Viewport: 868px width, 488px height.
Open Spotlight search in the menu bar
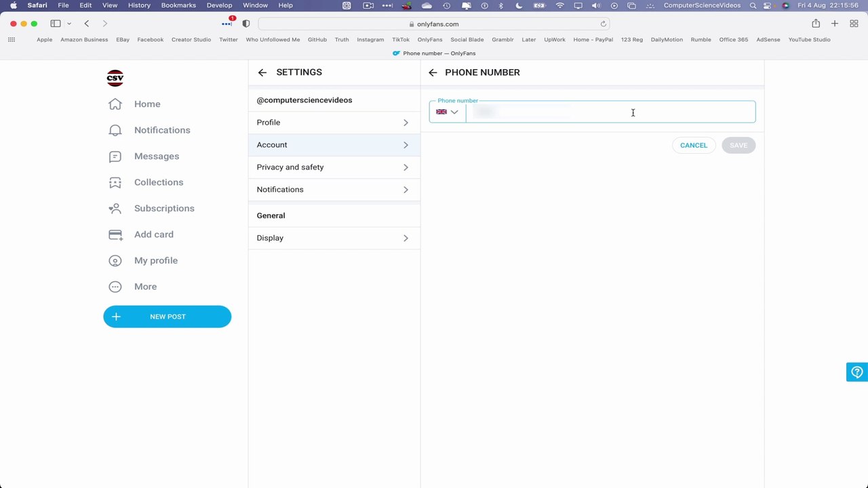tap(753, 5)
